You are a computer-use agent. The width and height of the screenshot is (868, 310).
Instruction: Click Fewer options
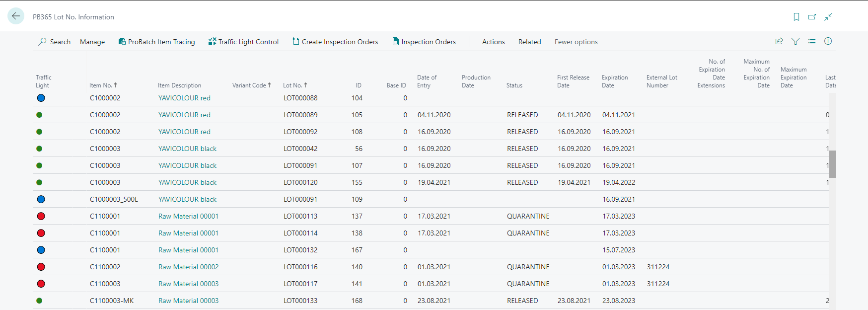coord(576,42)
